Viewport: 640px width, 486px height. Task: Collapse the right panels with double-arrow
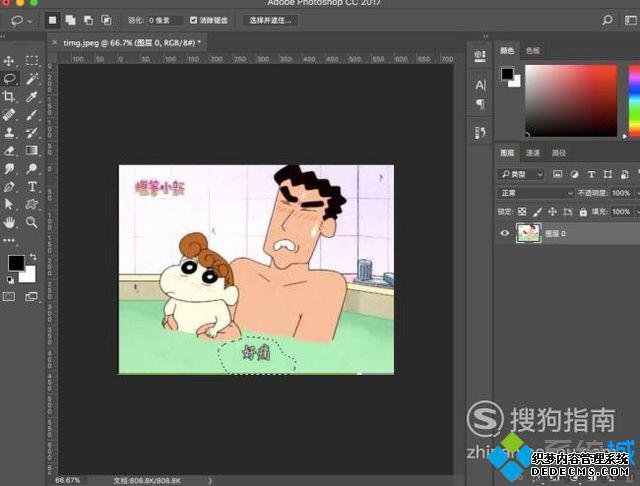[486, 36]
